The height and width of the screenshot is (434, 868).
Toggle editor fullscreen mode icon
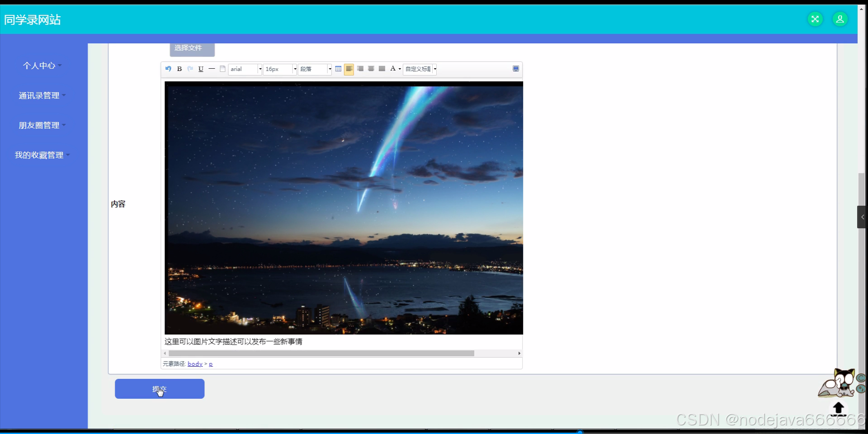click(x=516, y=69)
